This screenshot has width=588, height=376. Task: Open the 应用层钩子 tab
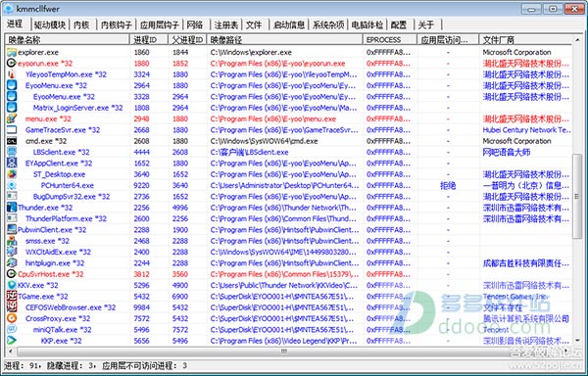159,25
